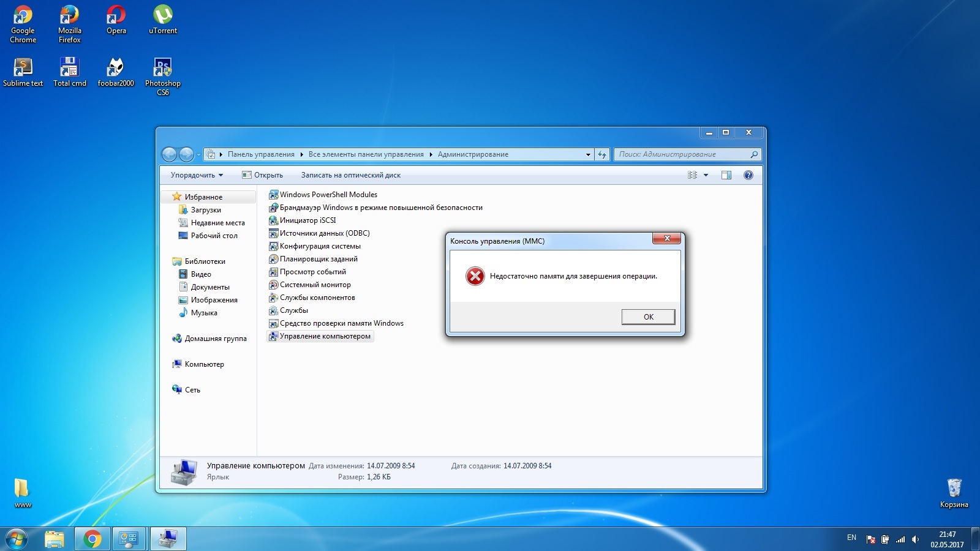
Task: Click Открыть in the toolbar
Action: 263,175
